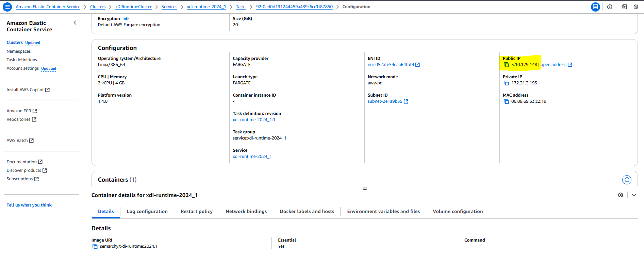Screen dimensions: 644x279
Task: Select the 06:08:69:53:c2:19 MAC text
Action: (529, 101)
